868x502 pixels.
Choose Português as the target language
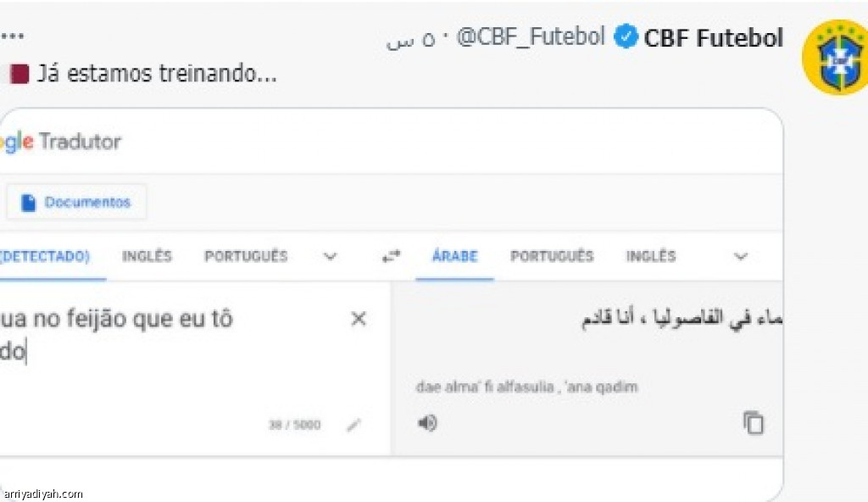tap(552, 256)
